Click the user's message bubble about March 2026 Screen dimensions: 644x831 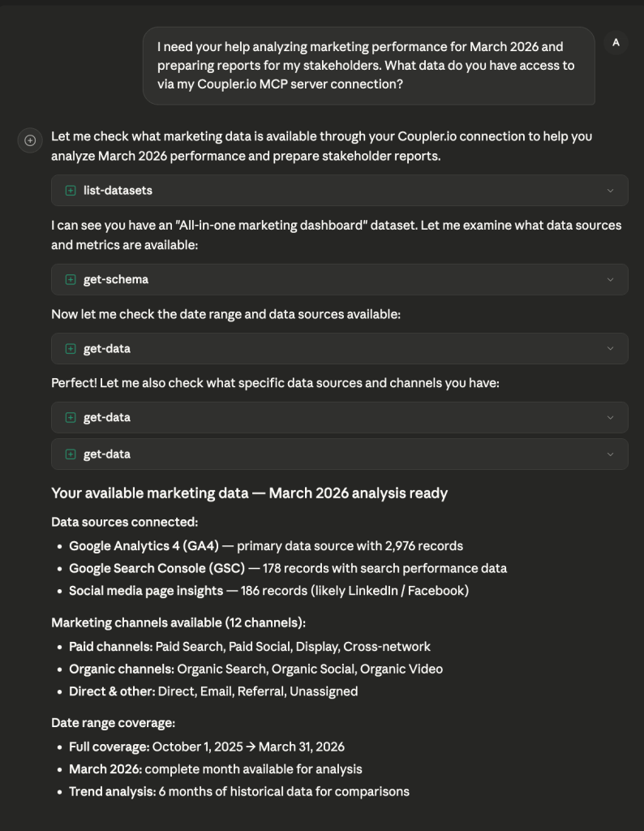pos(368,65)
